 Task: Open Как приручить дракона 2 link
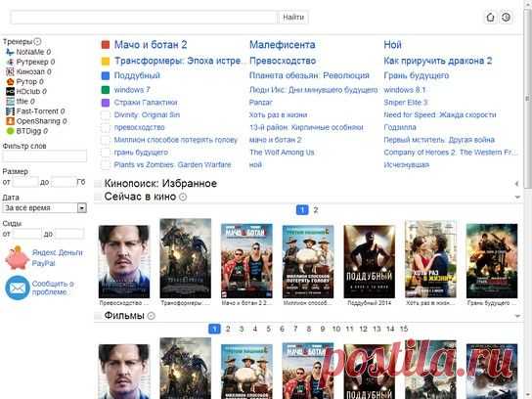click(x=438, y=61)
